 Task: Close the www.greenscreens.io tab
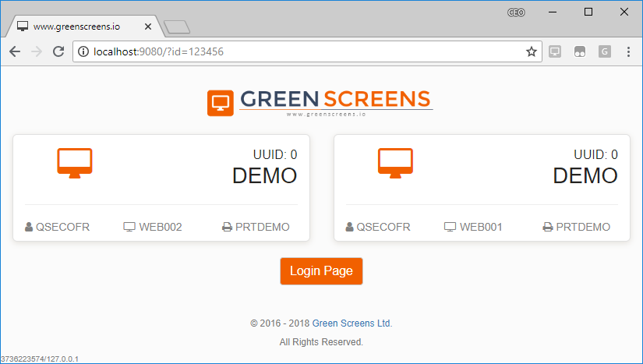148,27
